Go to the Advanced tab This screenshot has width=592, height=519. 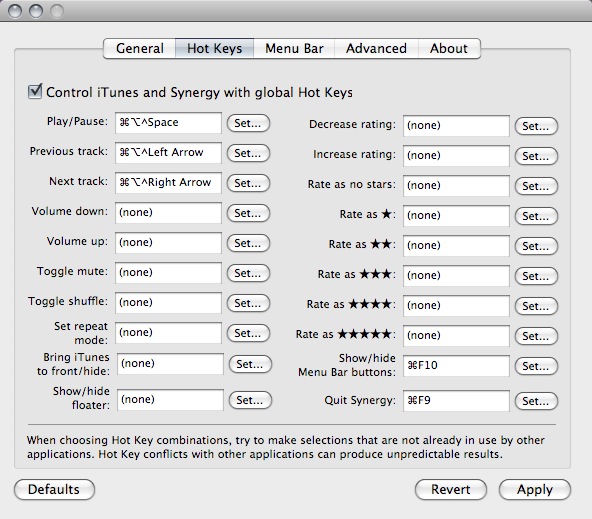pos(376,48)
